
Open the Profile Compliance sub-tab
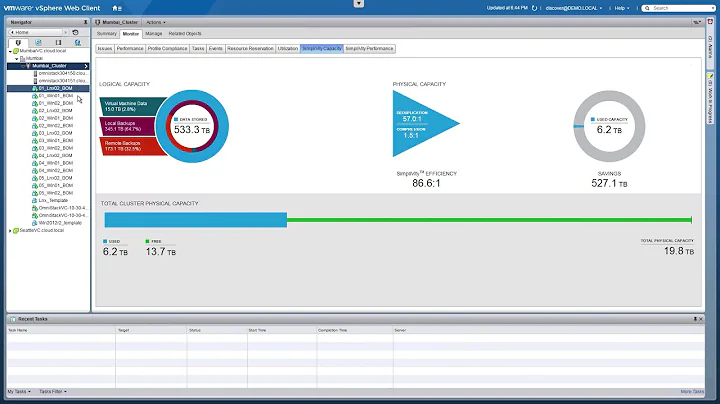[168, 49]
